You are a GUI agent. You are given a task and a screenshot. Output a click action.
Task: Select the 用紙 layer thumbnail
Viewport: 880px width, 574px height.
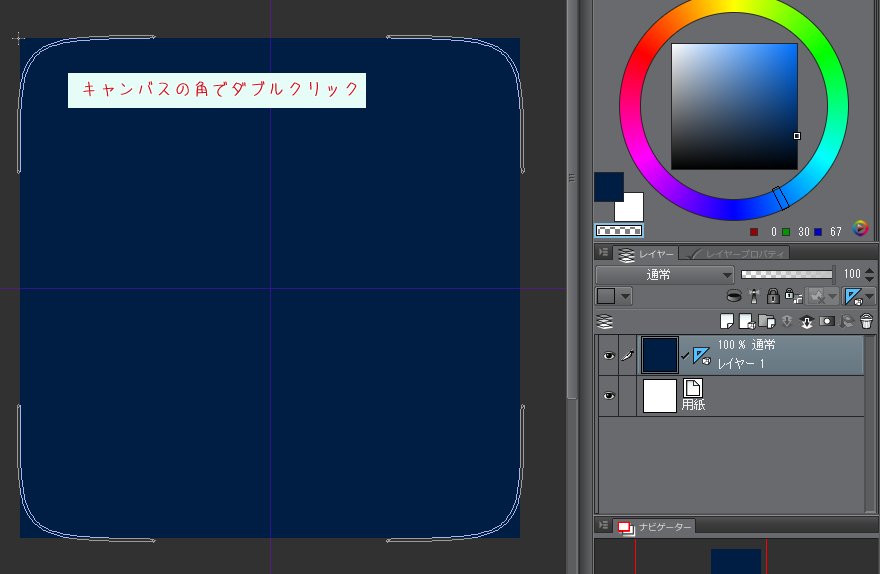tap(660, 396)
